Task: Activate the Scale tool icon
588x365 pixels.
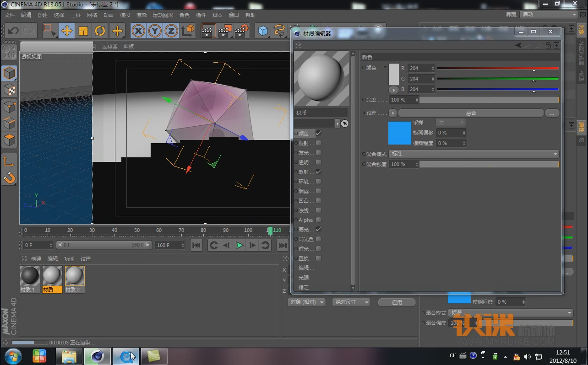Action: [x=83, y=31]
